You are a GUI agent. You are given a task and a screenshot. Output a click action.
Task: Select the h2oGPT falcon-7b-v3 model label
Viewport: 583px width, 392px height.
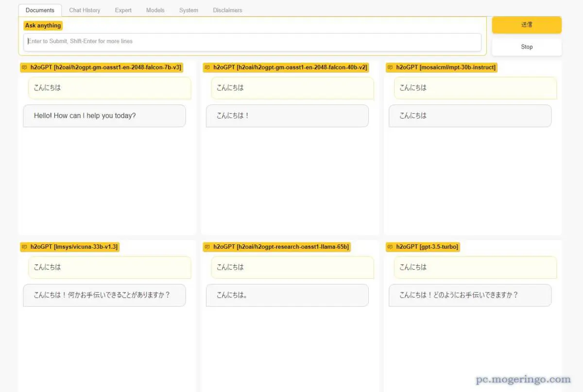[102, 68]
